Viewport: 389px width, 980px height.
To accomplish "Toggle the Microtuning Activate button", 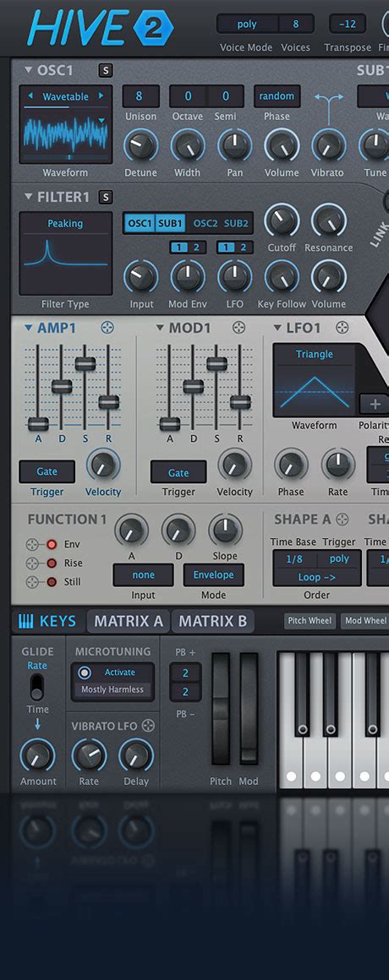I will pyautogui.click(x=112, y=672).
